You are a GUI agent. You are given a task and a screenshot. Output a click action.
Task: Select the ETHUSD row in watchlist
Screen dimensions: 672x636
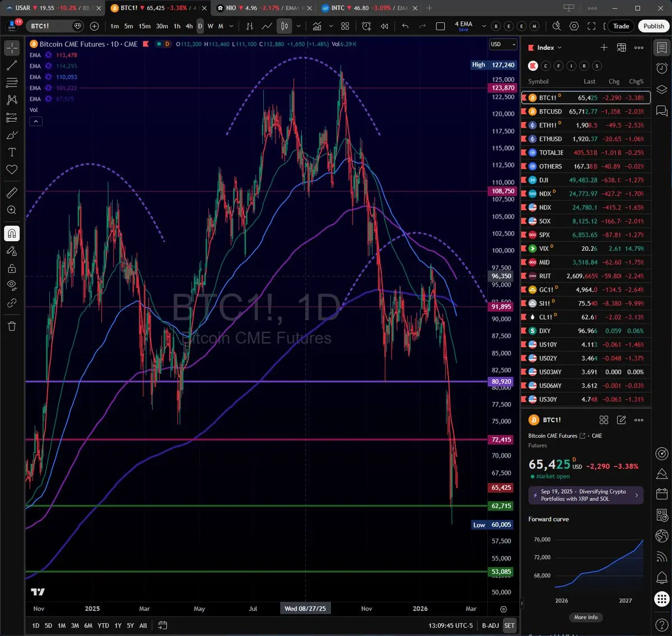click(586, 139)
